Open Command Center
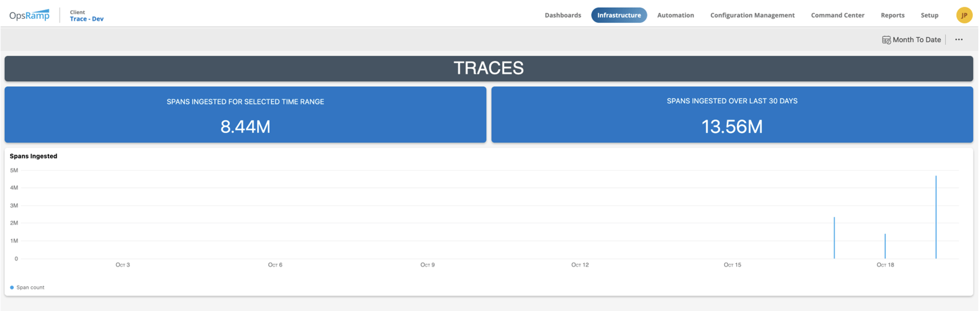The height and width of the screenshot is (311, 980). tap(837, 15)
